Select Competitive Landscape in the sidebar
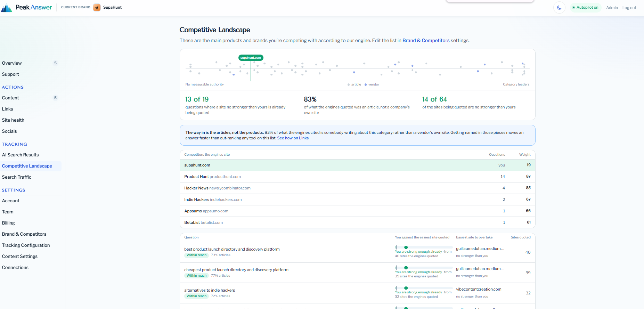 click(x=27, y=166)
